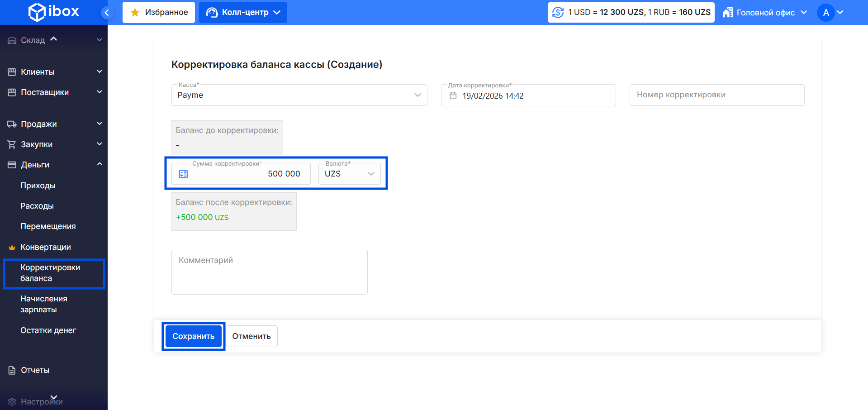Open the Валюта UZS dropdown
Screen dimensions: 868x410
click(x=349, y=174)
